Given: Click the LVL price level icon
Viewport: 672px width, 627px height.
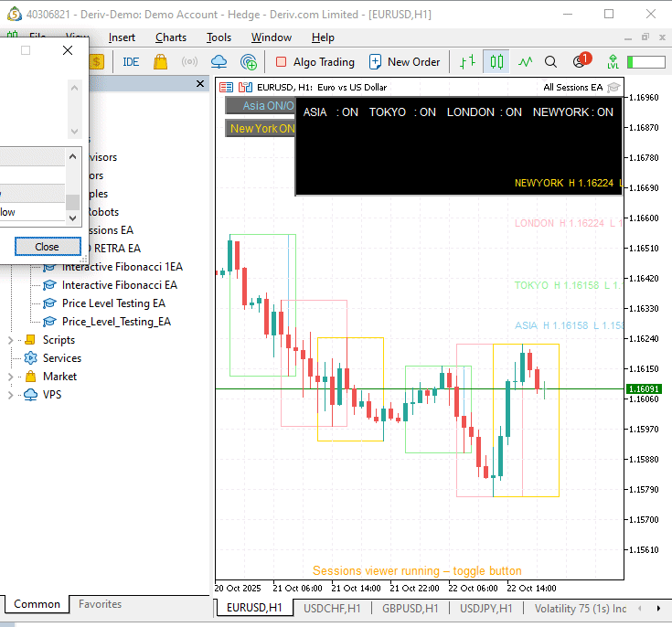Looking at the screenshot, I should 613,62.
